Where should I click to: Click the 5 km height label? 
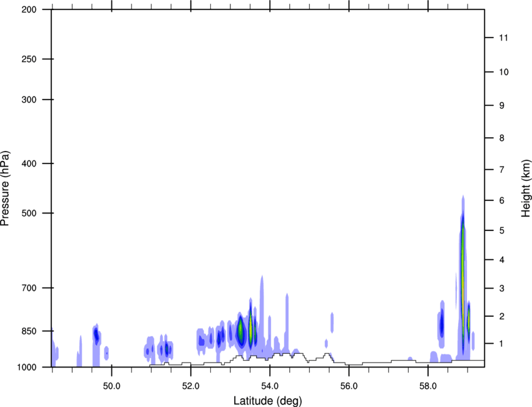coord(502,230)
